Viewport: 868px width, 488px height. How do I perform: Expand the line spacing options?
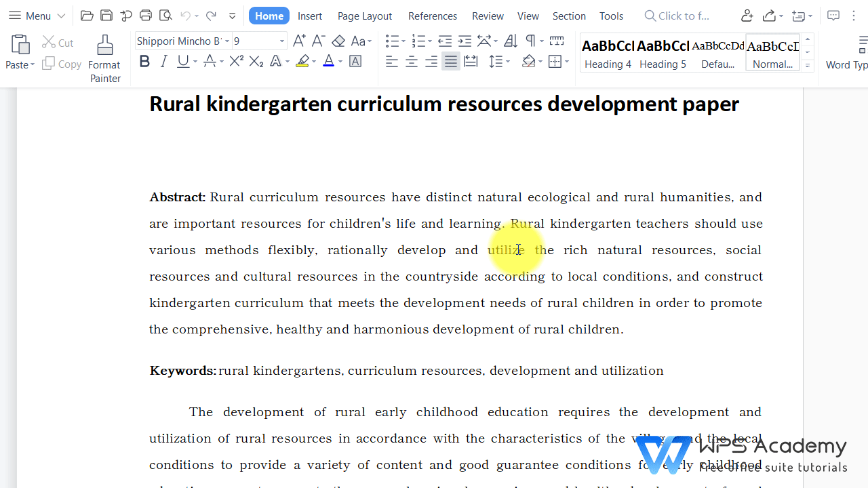click(509, 61)
